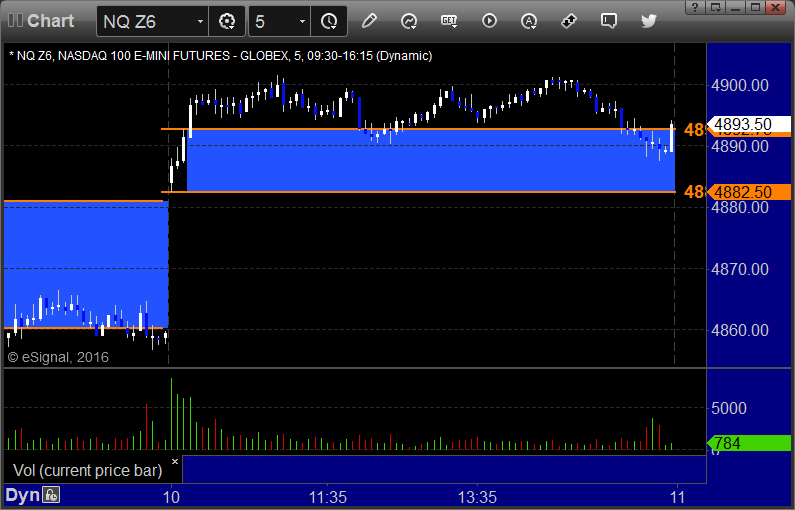Click the 4860.00 price axis label

click(740, 331)
